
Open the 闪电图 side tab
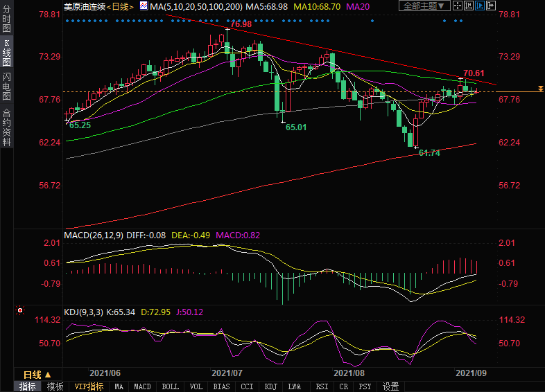pyautogui.click(x=6, y=86)
